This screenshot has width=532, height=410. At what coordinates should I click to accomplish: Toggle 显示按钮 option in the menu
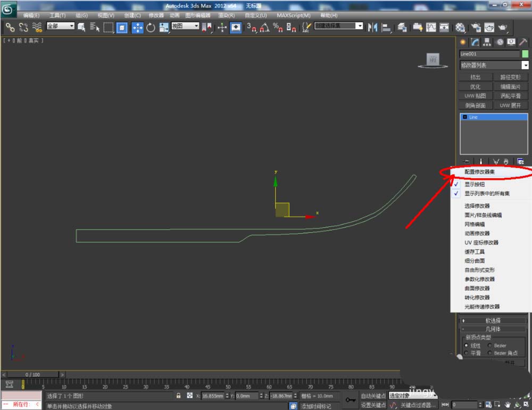[x=475, y=184]
